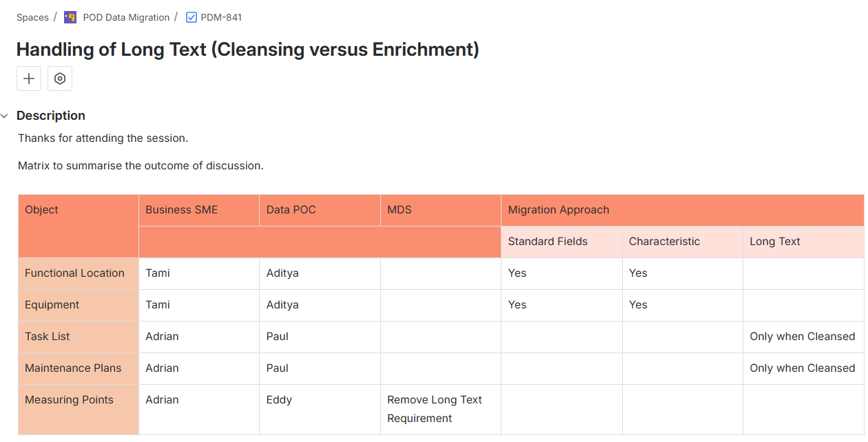
Task: Click the Thanks for attending paragraph text
Action: click(x=103, y=138)
